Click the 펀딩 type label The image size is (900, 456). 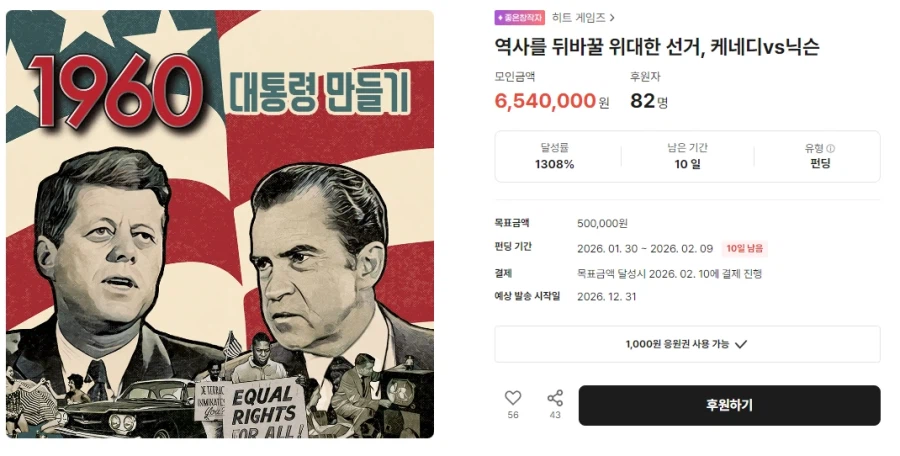[x=820, y=164]
